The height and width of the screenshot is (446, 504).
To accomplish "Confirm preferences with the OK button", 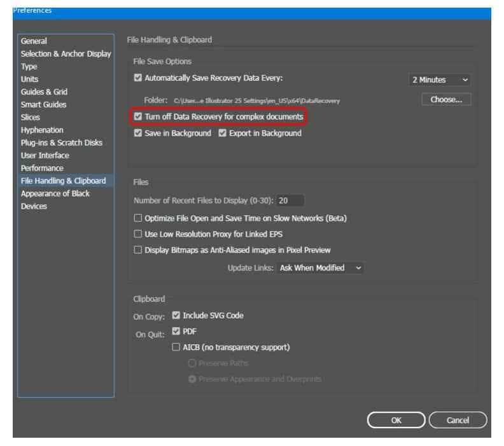I will pyautogui.click(x=396, y=421).
